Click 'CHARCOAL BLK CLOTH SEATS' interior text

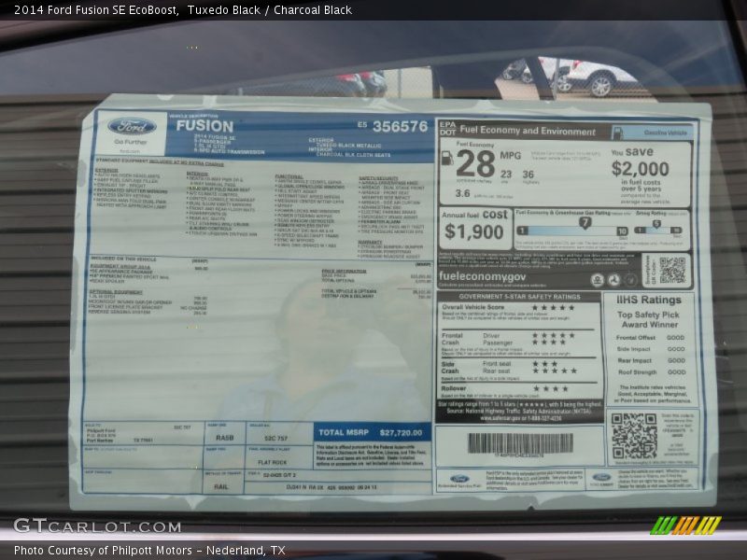[353, 155]
